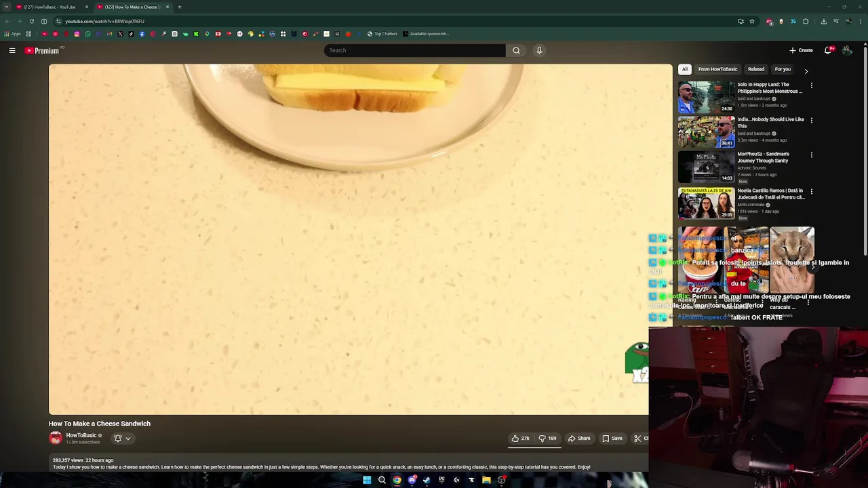View site information icon in address bar
Image resolution: width=868 pixels, height=488 pixels.
point(59,21)
